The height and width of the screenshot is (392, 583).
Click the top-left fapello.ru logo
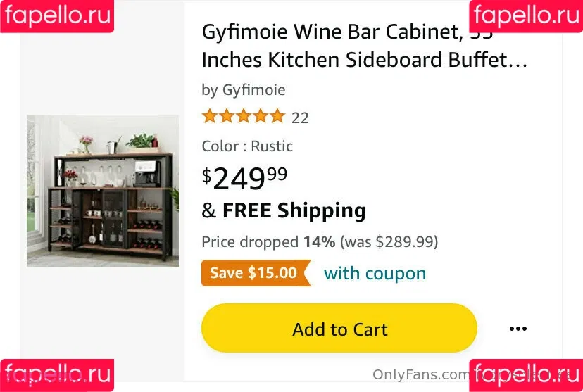(56, 15)
